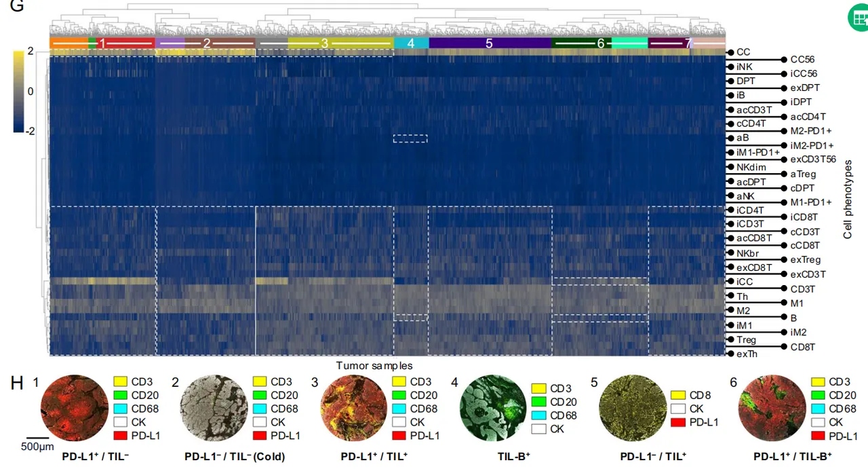This screenshot has height=469, width=868.
Task: Click the heatmap color scale bar
Action: pos(19,92)
